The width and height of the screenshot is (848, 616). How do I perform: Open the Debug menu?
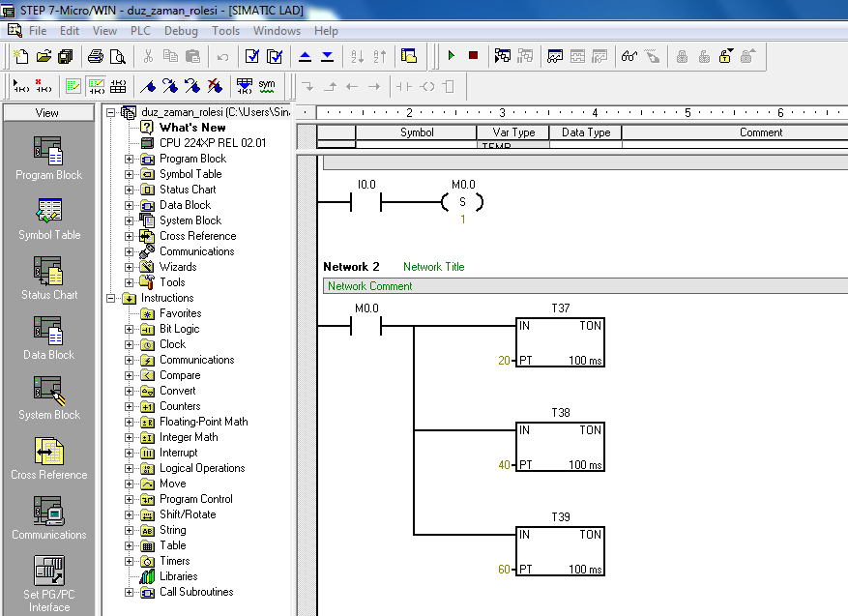pyautogui.click(x=181, y=31)
